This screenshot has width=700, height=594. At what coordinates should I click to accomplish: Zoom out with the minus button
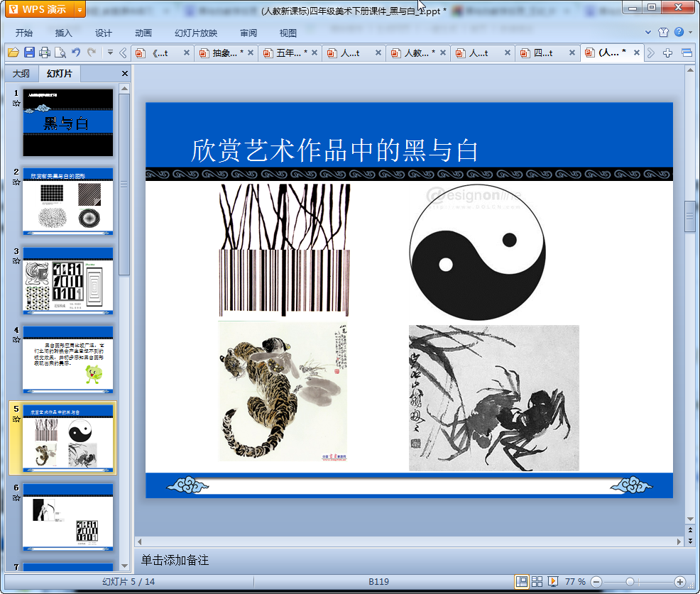596,582
